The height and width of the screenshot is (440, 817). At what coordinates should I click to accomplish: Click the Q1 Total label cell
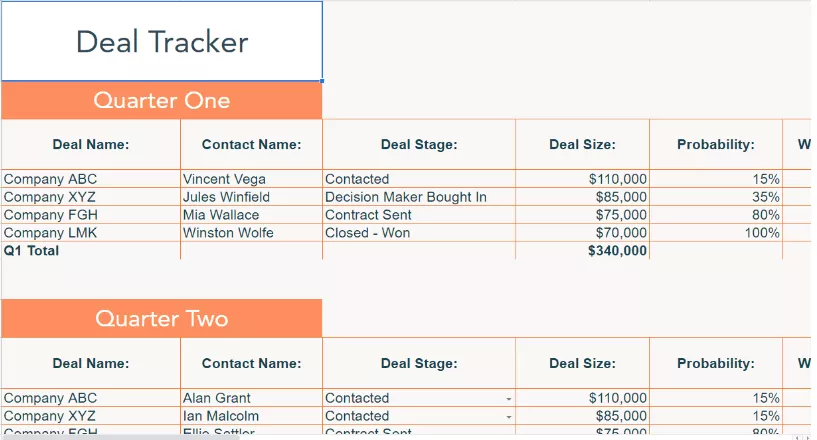91,251
